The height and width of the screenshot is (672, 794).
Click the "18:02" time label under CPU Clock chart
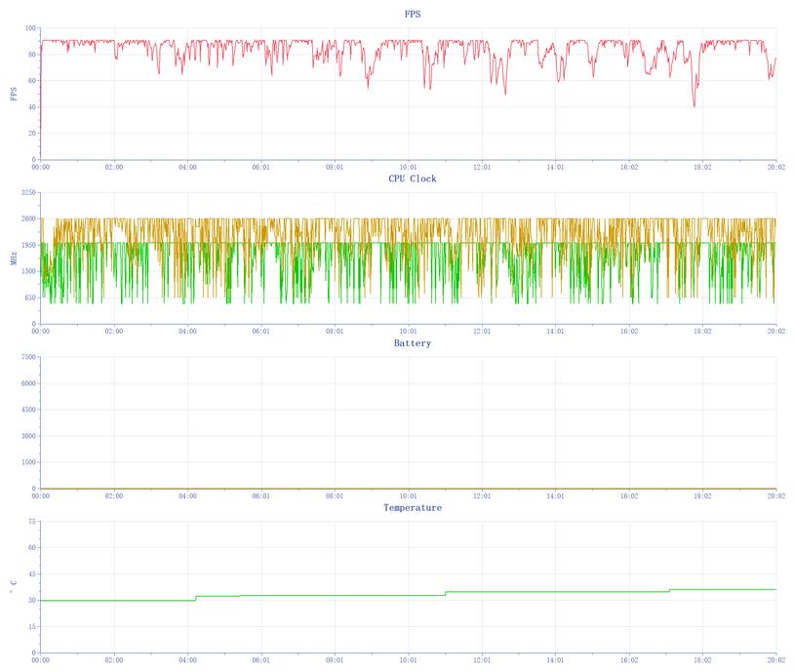coord(702,332)
